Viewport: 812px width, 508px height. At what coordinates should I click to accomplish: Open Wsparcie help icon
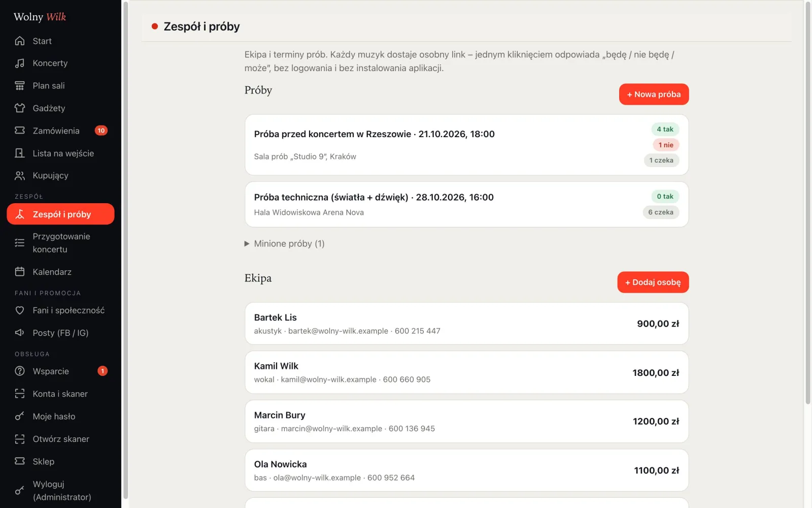[20, 371]
